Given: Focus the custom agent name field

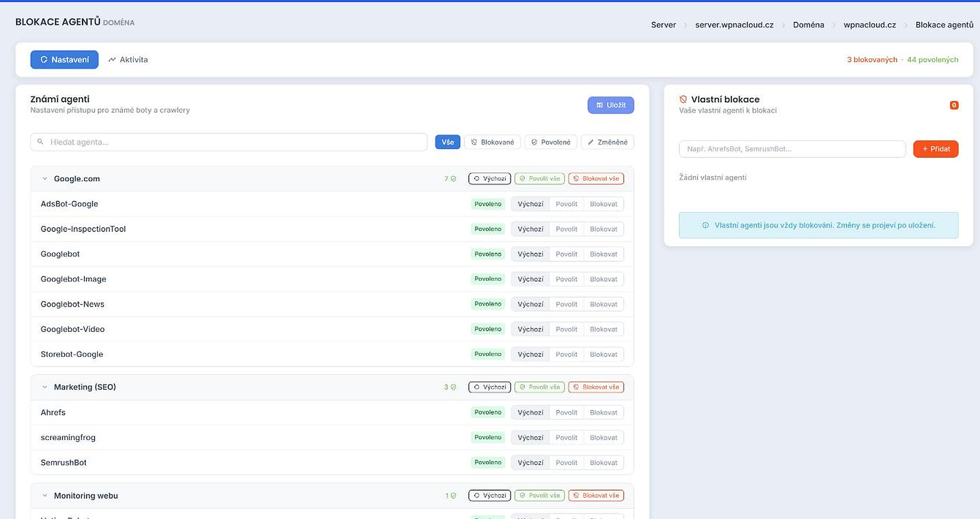Looking at the screenshot, I should [792, 149].
